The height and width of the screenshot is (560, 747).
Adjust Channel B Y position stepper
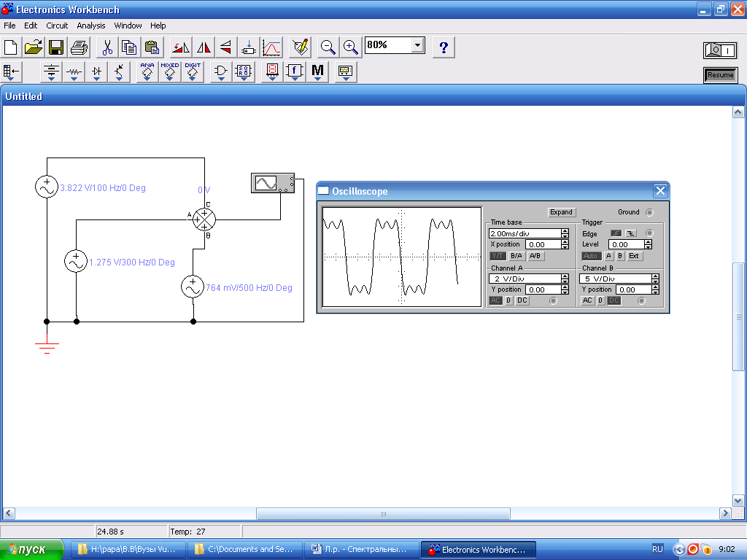656,289
